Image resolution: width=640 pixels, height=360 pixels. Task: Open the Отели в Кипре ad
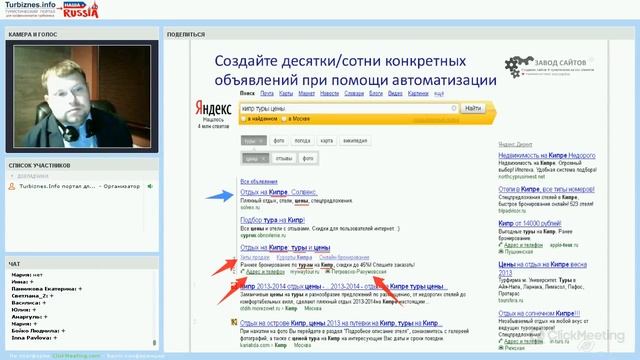(546, 189)
